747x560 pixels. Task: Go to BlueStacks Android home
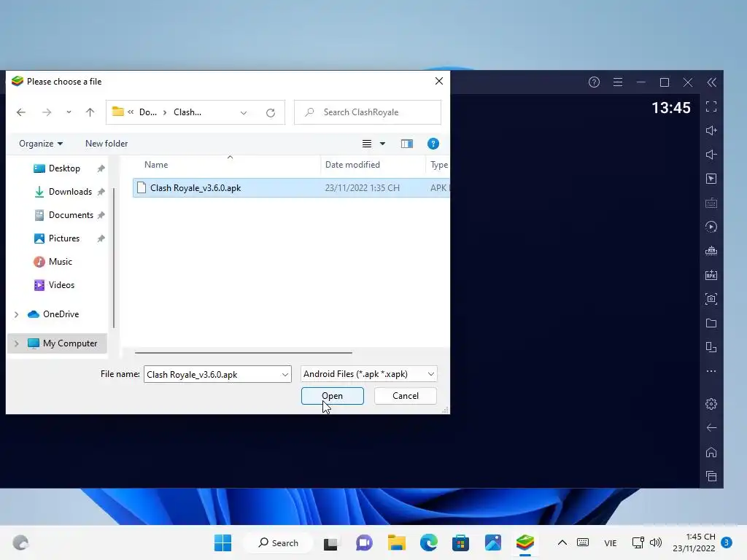pyautogui.click(x=711, y=452)
